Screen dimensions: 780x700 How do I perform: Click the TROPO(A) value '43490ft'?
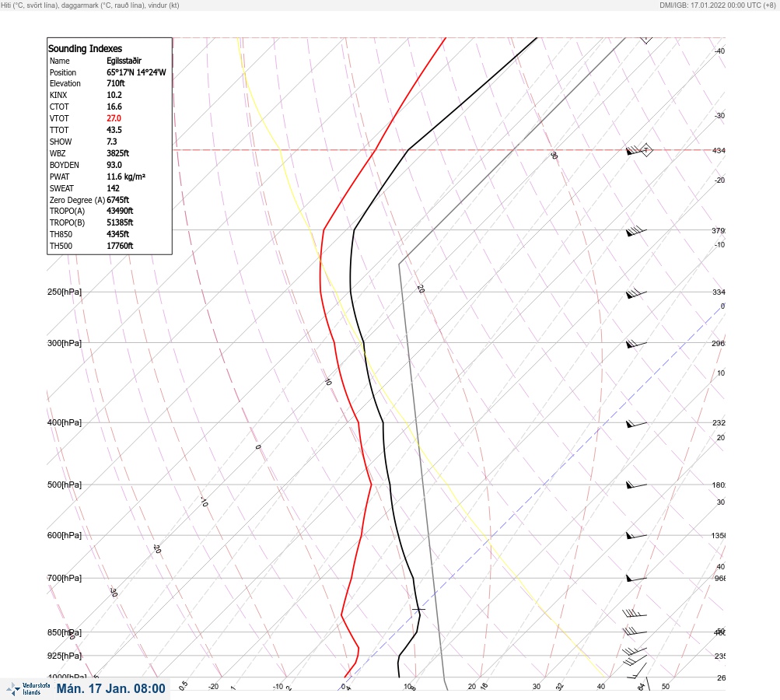coord(120,211)
